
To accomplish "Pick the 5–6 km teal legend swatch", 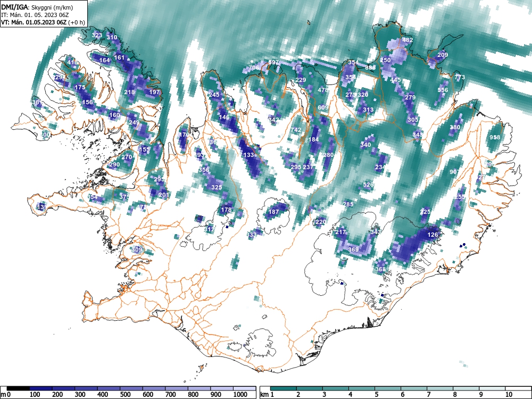I will click(x=387, y=388).
